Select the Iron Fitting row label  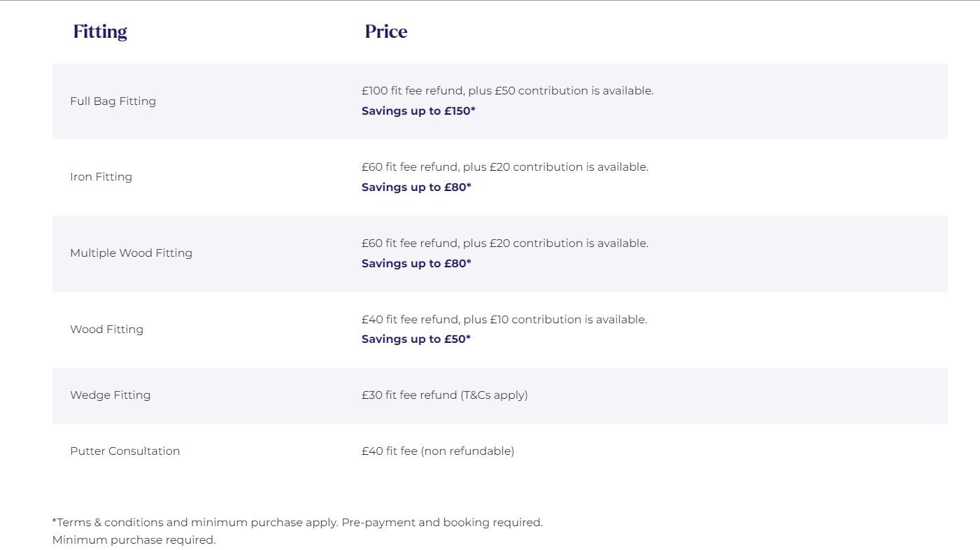click(x=101, y=177)
